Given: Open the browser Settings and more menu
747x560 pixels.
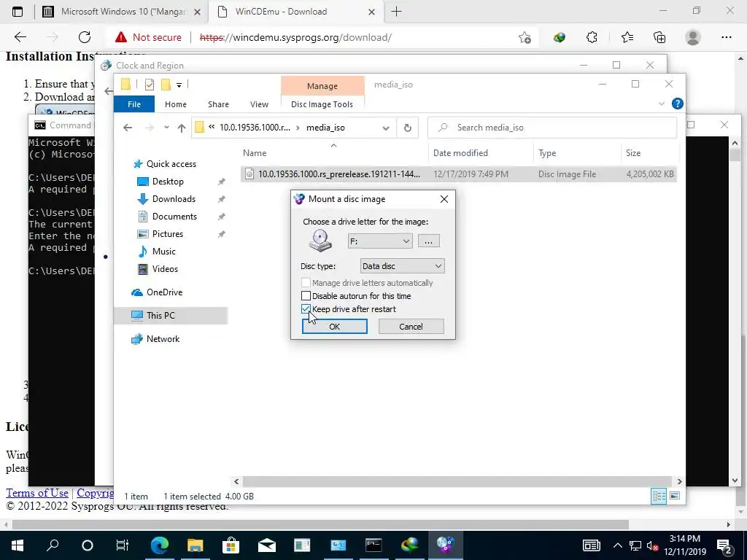Looking at the screenshot, I should (726, 37).
